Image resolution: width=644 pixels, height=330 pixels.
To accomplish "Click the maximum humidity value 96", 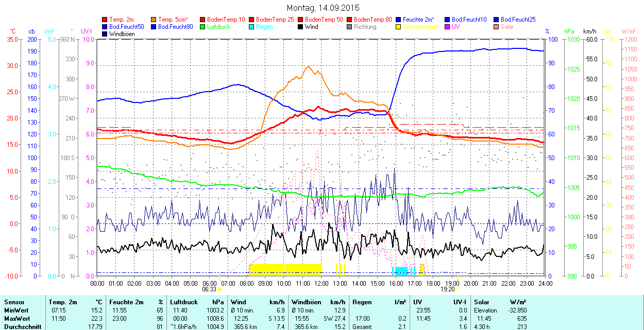I will (160, 319).
